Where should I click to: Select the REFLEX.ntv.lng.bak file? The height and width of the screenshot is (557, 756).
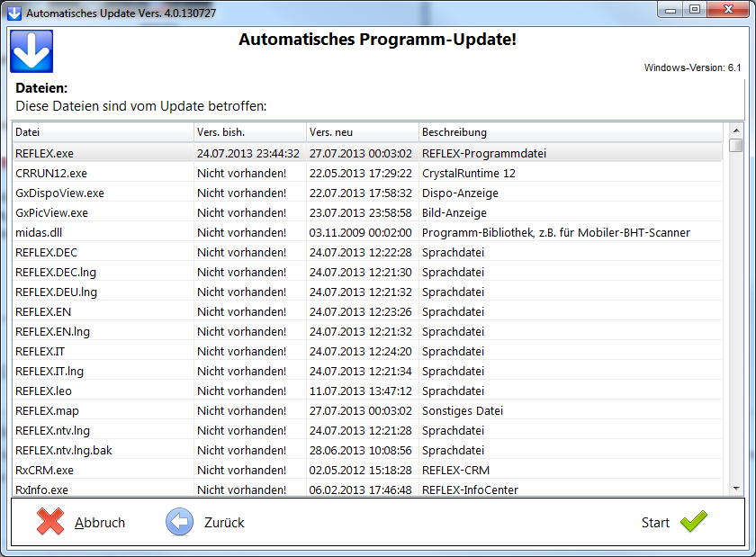tap(367, 450)
